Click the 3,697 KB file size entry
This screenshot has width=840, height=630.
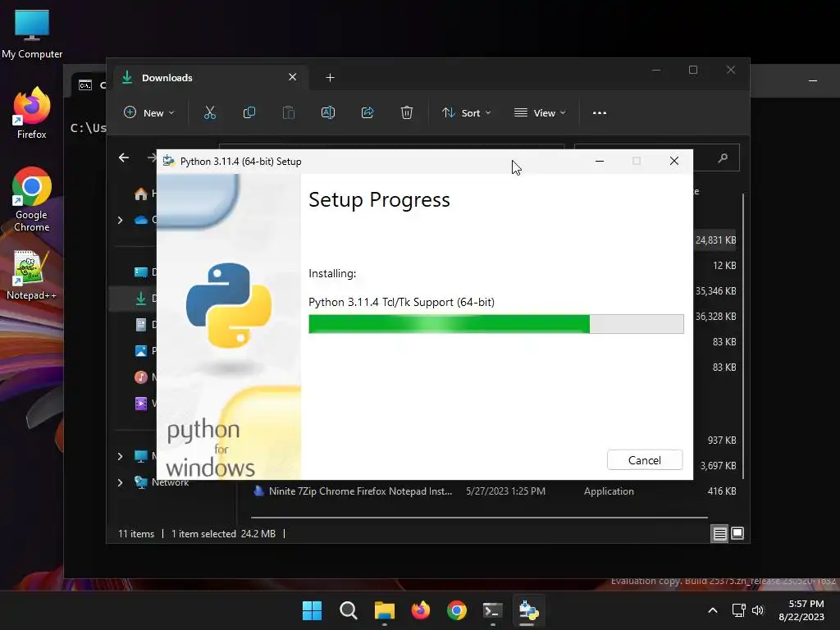[x=718, y=466]
